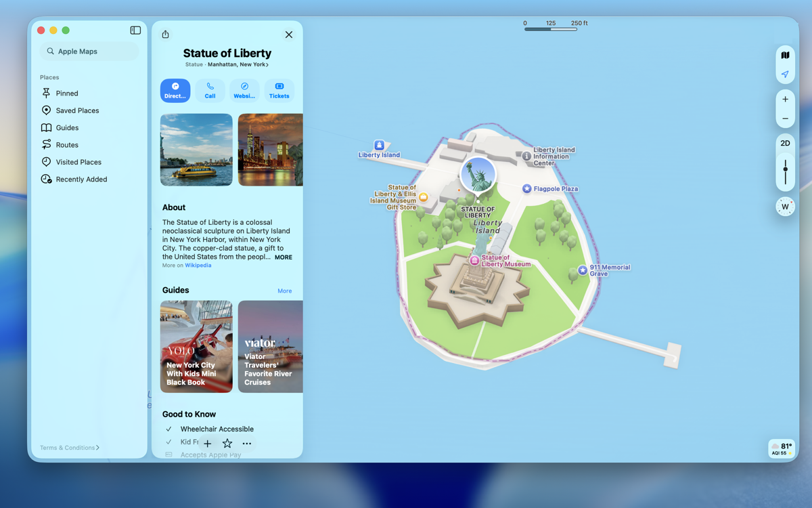812x508 pixels.
Task: Open the three-dots more options menu
Action: point(247,444)
